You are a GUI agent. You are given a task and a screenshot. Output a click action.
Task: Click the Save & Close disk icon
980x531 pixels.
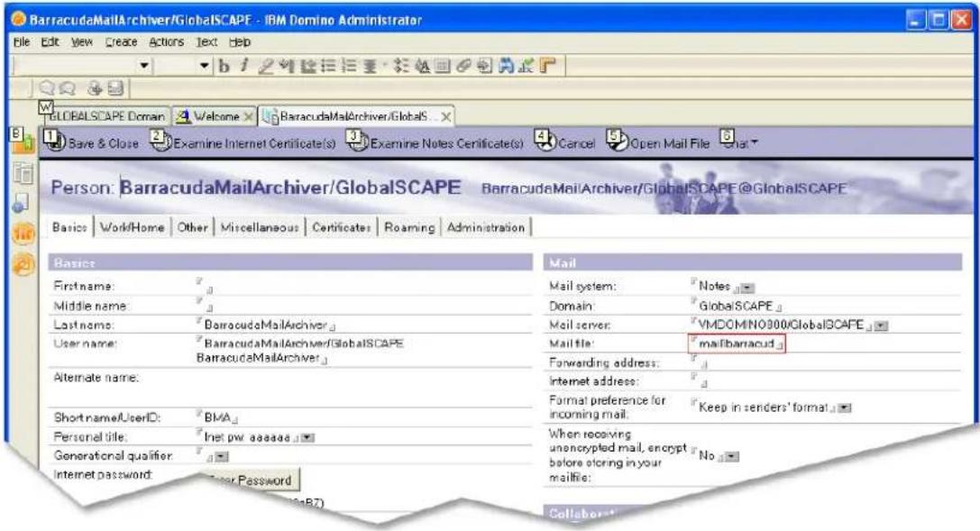click(55, 142)
